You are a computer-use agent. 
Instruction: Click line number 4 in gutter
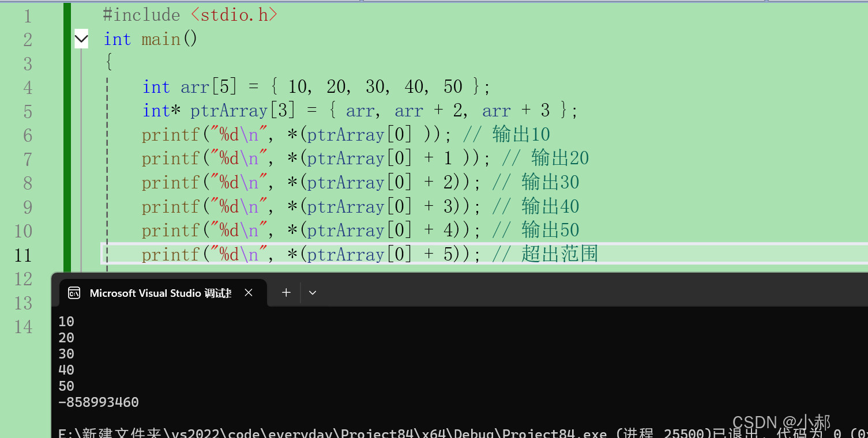(x=27, y=88)
